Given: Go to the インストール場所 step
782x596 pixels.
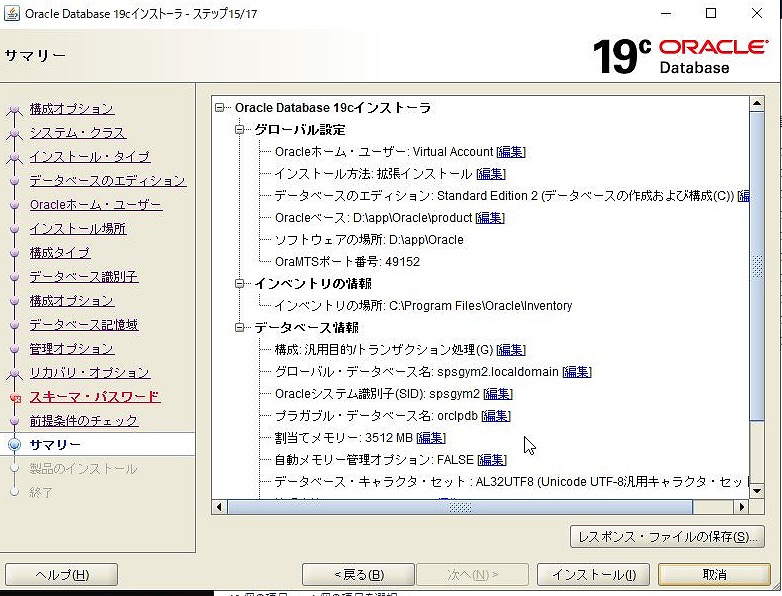Looking at the screenshot, I should click(78, 228).
